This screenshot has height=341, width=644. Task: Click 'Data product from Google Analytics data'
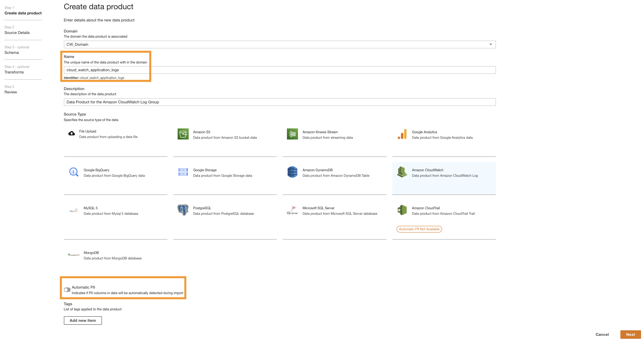(442, 138)
